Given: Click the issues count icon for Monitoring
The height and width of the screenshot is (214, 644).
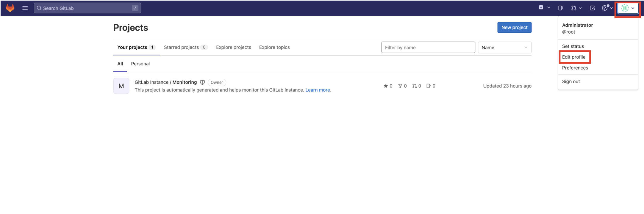Looking at the screenshot, I should pos(428,86).
